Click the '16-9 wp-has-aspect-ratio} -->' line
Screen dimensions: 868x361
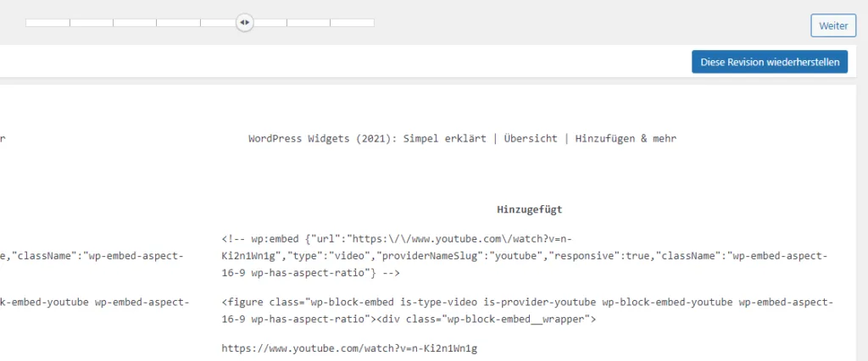pos(310,273)
